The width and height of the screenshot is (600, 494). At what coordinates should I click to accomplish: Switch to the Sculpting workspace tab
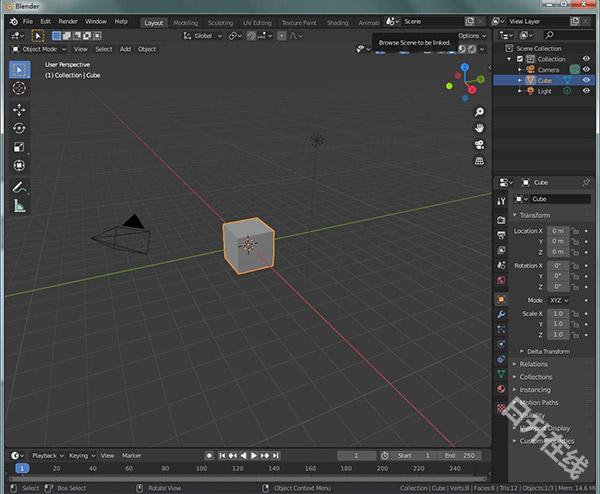(220, 23)
